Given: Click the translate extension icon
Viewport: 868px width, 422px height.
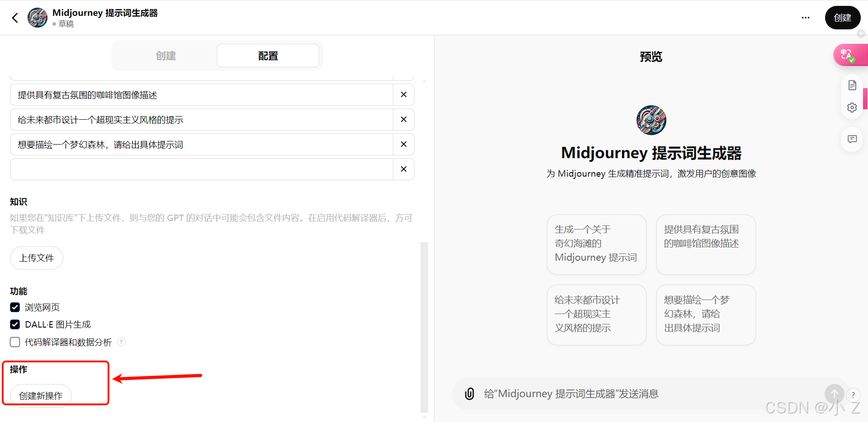Looking at the screenshot, I should (847, 55).
